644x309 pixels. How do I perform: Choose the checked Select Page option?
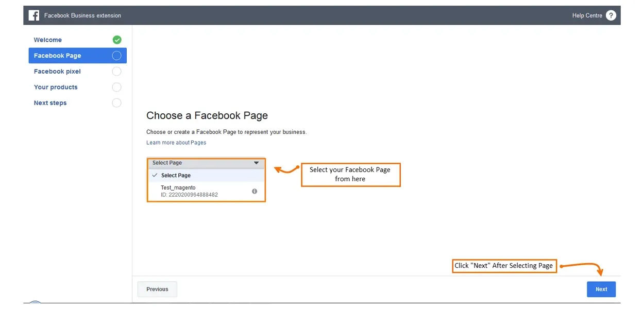pyautogui.click(x=176, y=176)
